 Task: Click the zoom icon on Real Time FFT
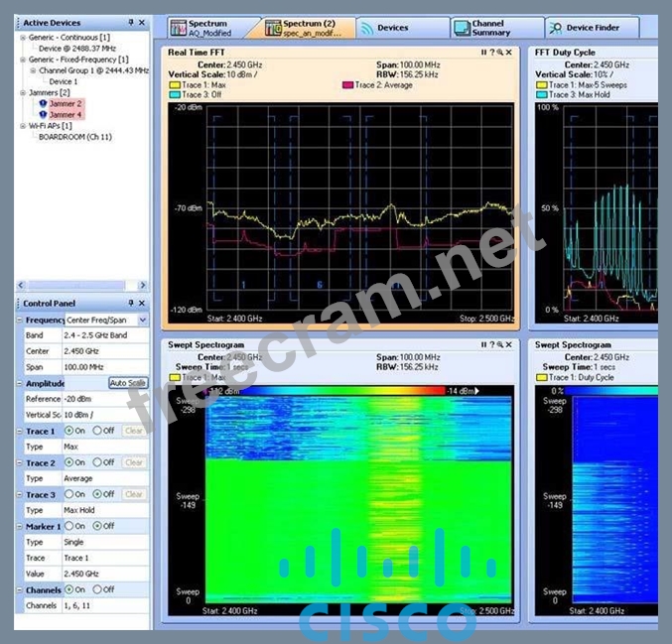point(501,52)
